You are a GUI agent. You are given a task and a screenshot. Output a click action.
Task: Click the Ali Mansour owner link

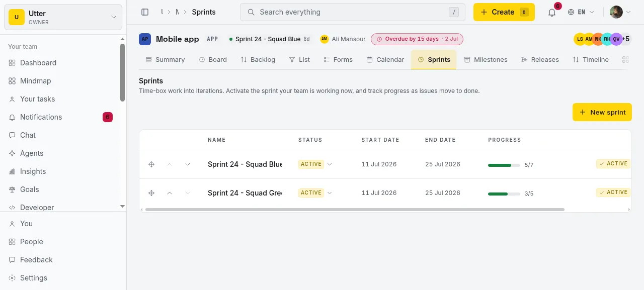(343, 39)
